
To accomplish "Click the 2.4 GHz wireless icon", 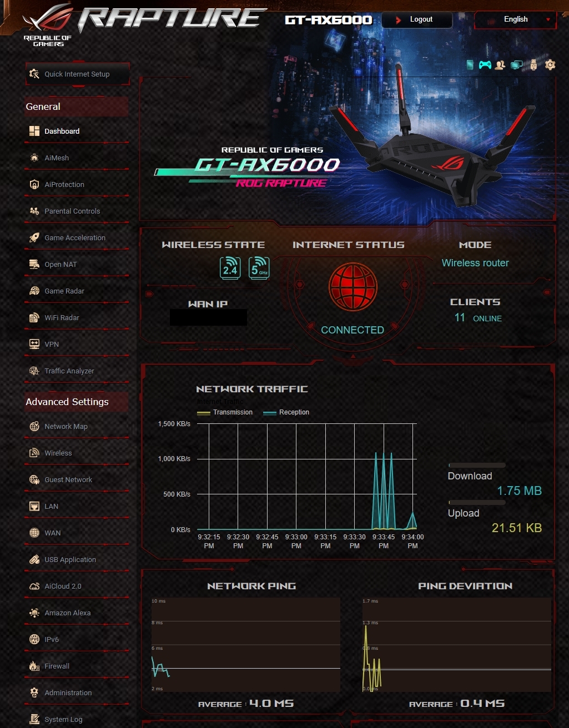I will (230, 268).
